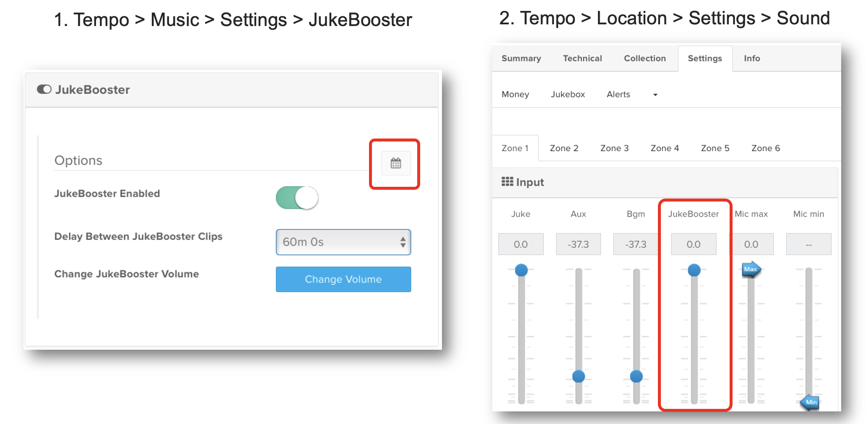Click the Mic max arrow marker
Image resolution: width=868 pixels, height=424 pixels.
click(751, 270)
